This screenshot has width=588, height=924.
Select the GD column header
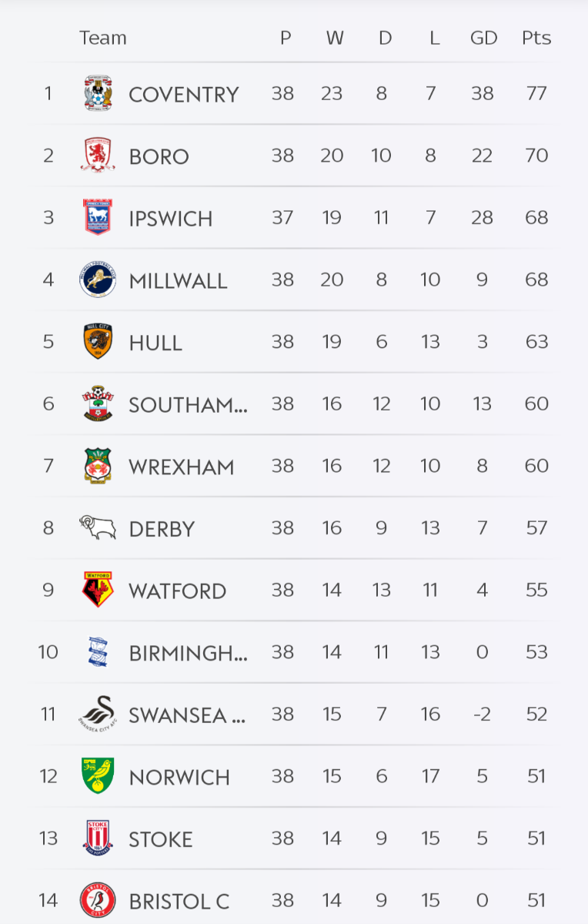point(483,38)
